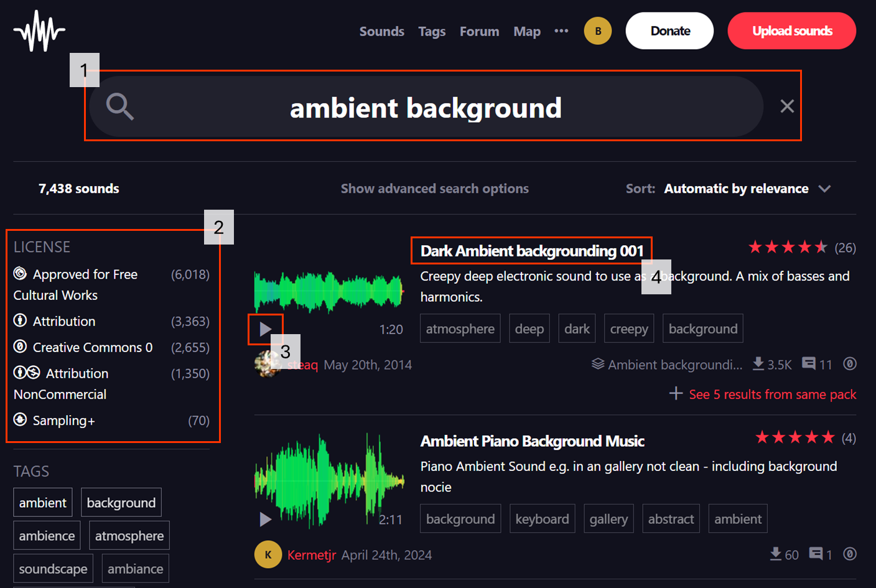The width and height of the screenshot is (876, 588).
Task: Open the Tags menu item
Action: pyautogui.click(x=432, y=31)
